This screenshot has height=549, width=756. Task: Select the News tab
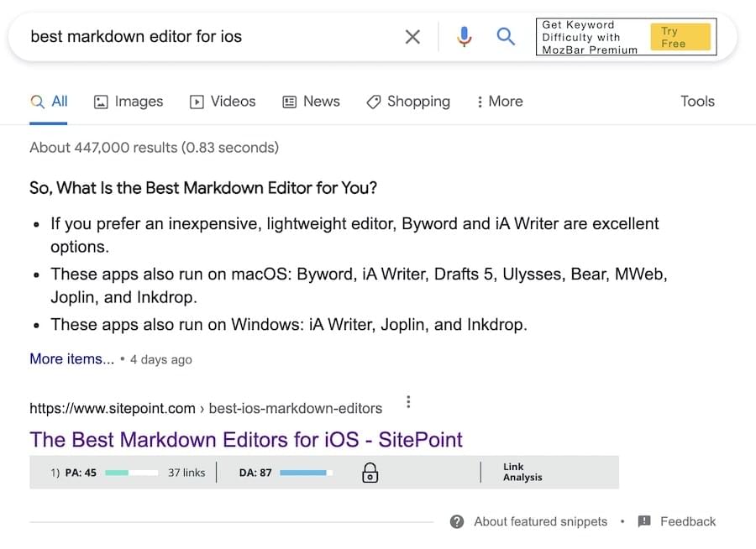click(x=311, y=102)
